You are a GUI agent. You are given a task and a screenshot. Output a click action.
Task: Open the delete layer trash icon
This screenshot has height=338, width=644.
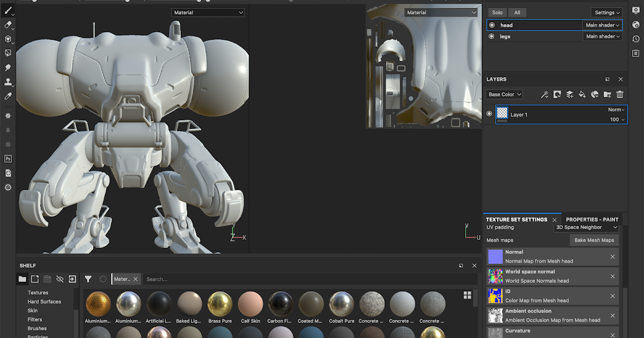pyautogui.click(x=620, y=94)
